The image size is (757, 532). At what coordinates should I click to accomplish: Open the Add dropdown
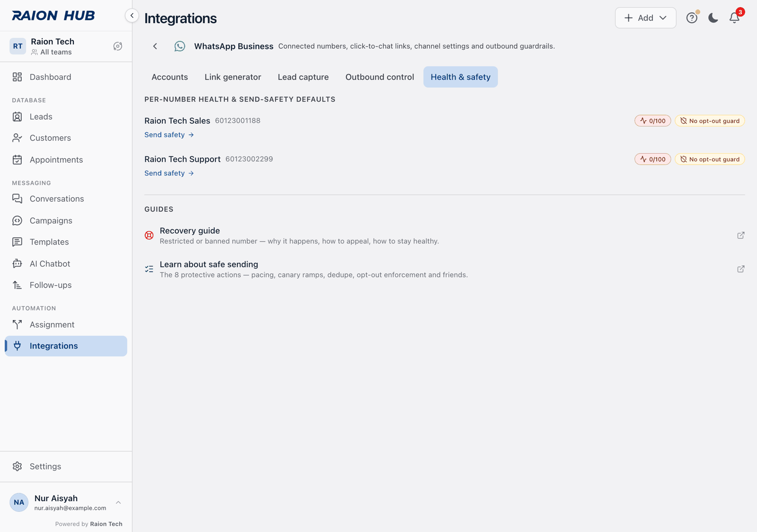tap(645, 18)
